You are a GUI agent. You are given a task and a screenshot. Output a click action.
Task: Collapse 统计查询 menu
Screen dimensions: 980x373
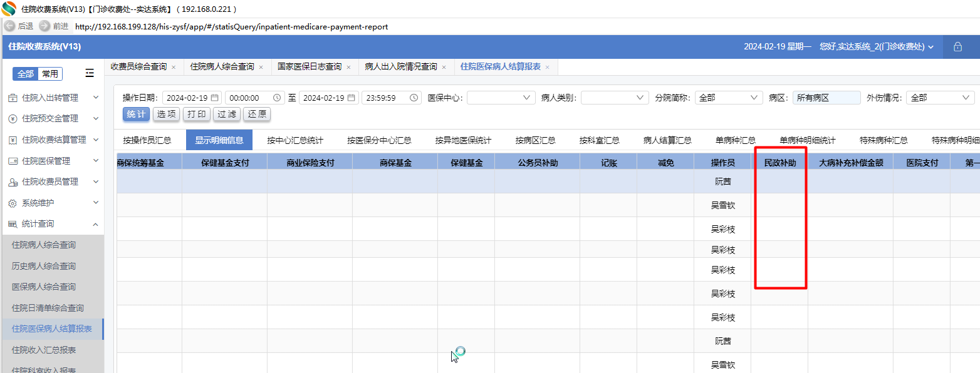tap(52, 223)
